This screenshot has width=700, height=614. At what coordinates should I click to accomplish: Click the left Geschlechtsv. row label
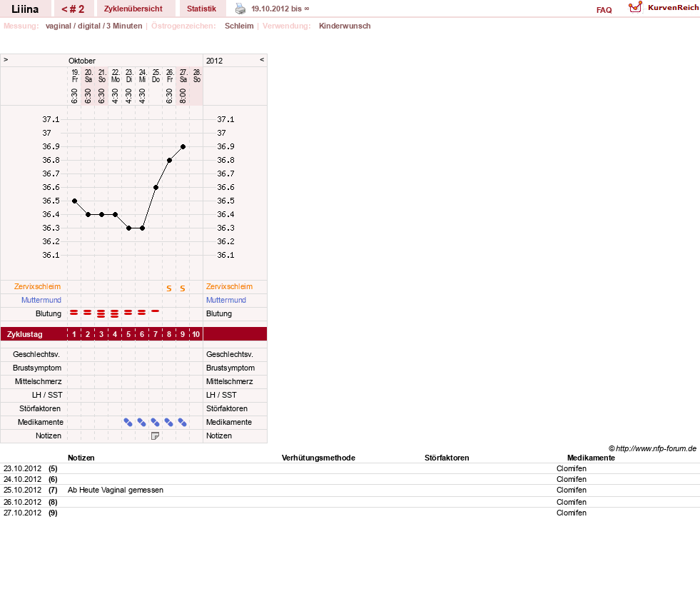[x=36, y=355]
